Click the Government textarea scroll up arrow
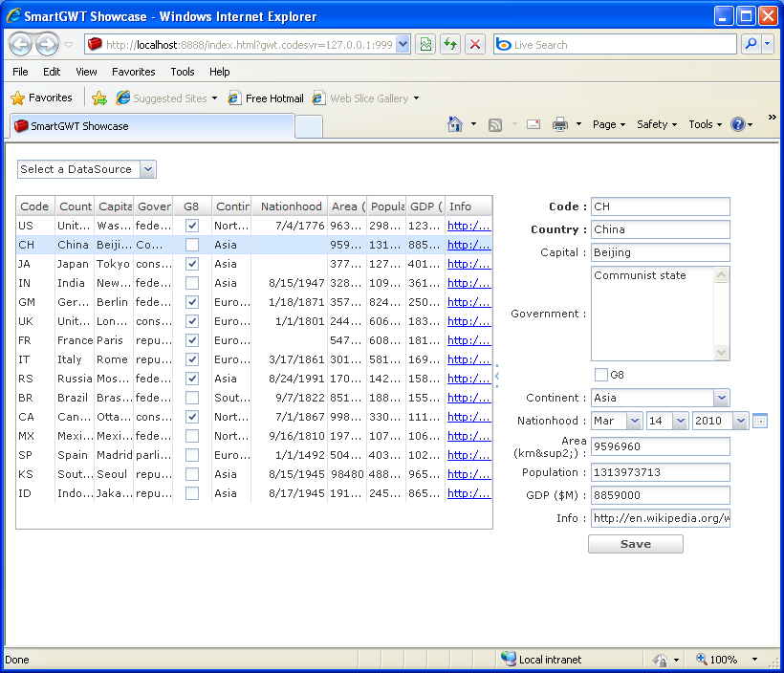This screenshot has height=673, width=784. [x=721, y=275]
